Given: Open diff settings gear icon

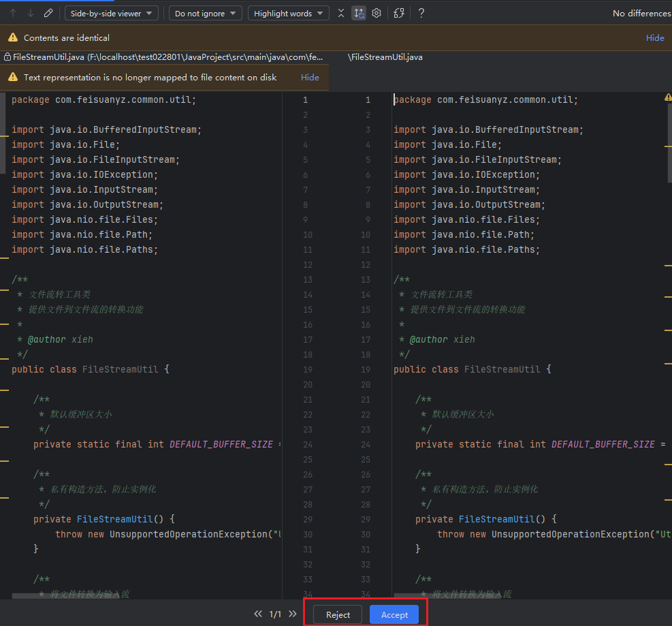Looking at the screenshot, I should coord(377,13).
